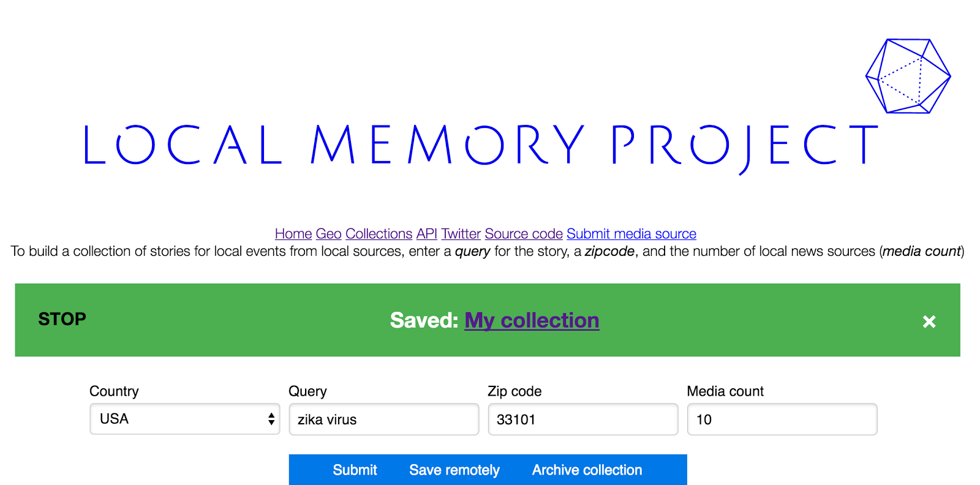980x485 pixels.
Task: Click the STOP label on the banner
Action: 61,319
